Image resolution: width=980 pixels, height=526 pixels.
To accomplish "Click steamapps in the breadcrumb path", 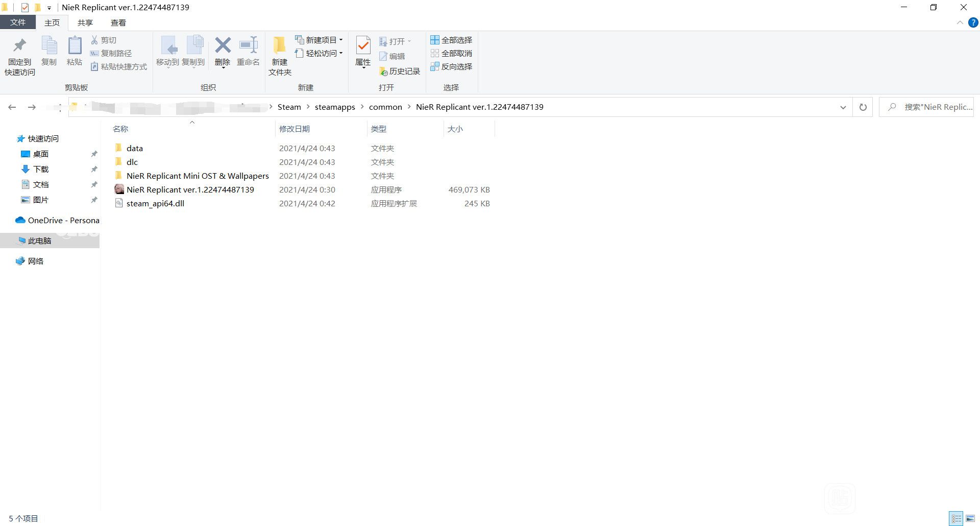I will [x=335, y=107].
